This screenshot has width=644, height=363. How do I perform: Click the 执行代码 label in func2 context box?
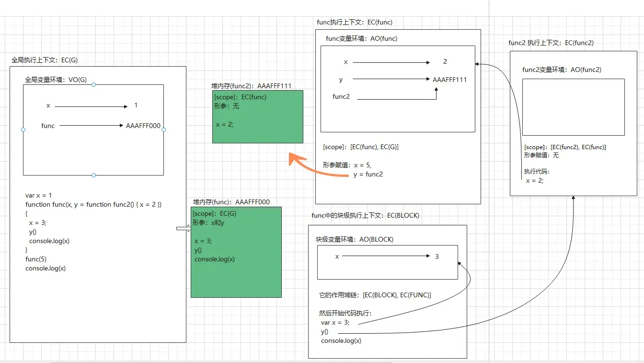(x=537, y=171)
